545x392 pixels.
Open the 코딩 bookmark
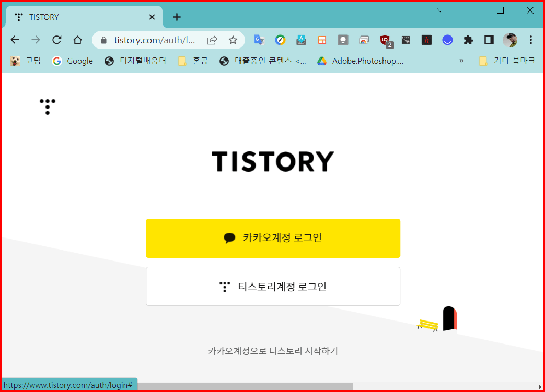25,61
